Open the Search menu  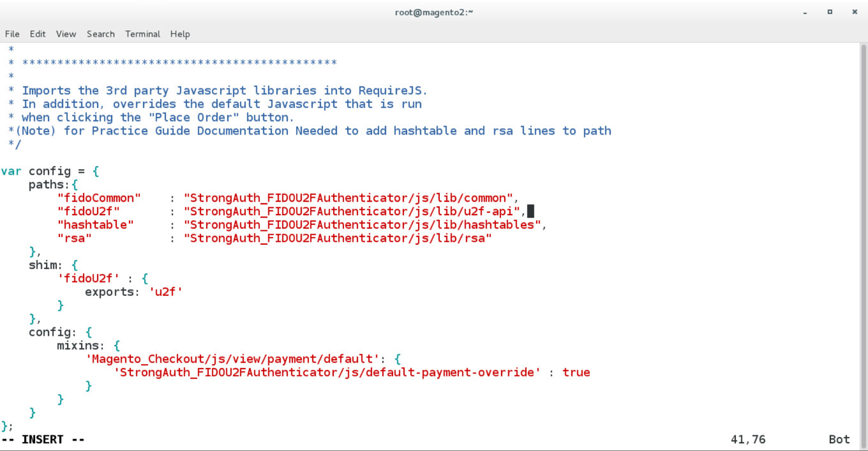(x=101, y=34)
